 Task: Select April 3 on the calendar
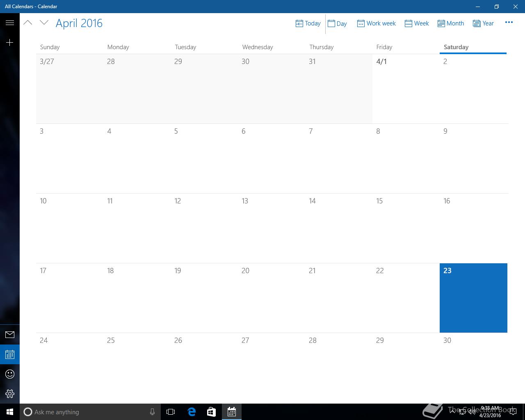(x=70, y=158)
